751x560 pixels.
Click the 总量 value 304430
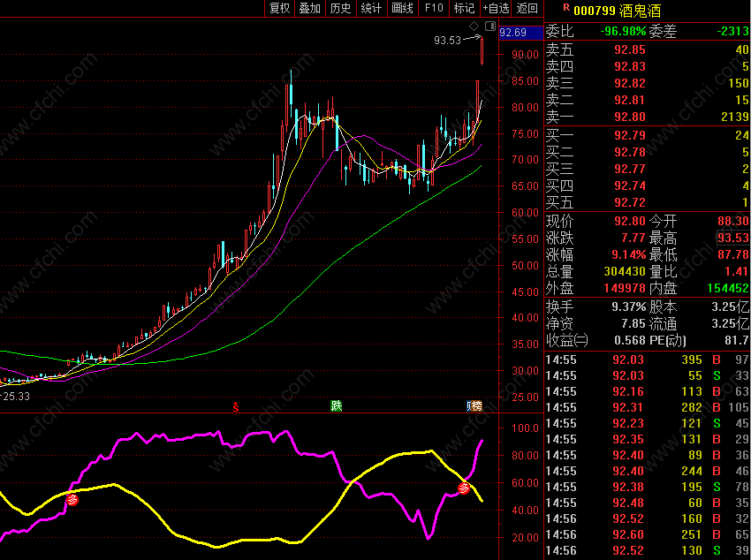[625, 271]
